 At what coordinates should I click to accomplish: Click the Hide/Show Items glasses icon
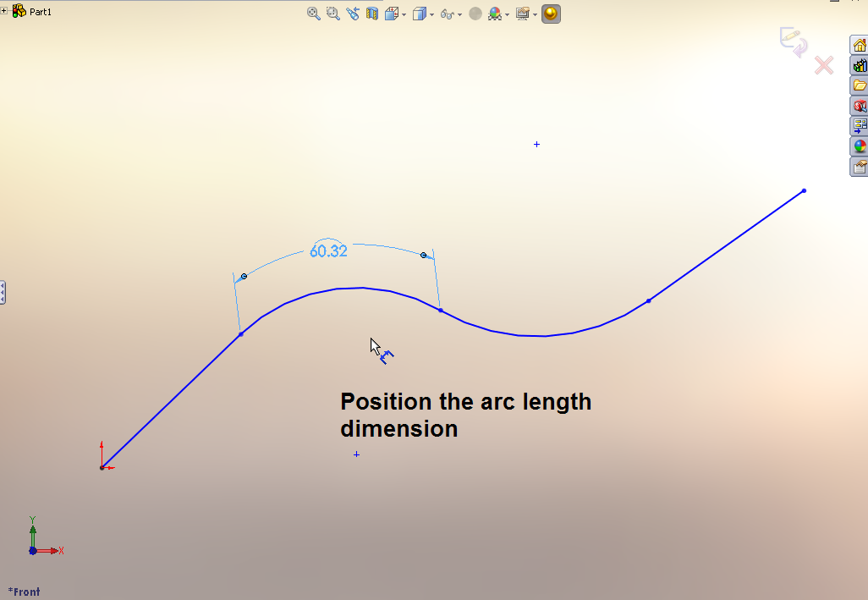[448, 14]
